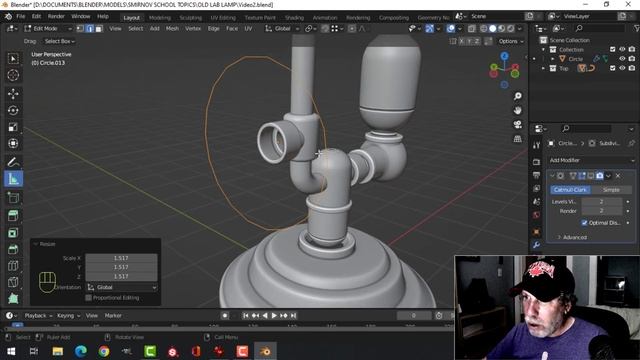
Task: Hide the Circle object with eye icon
Action: (622, 59)
